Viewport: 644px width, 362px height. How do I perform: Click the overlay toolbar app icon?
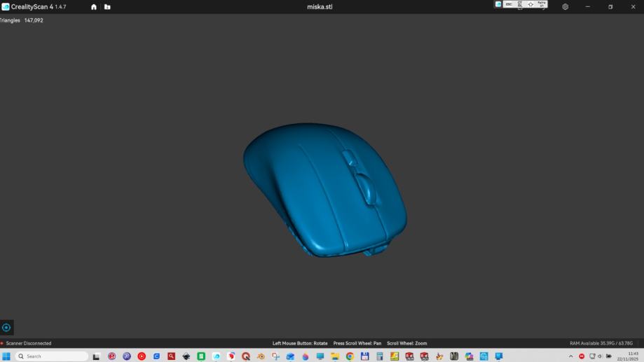[x=498, y=4]
